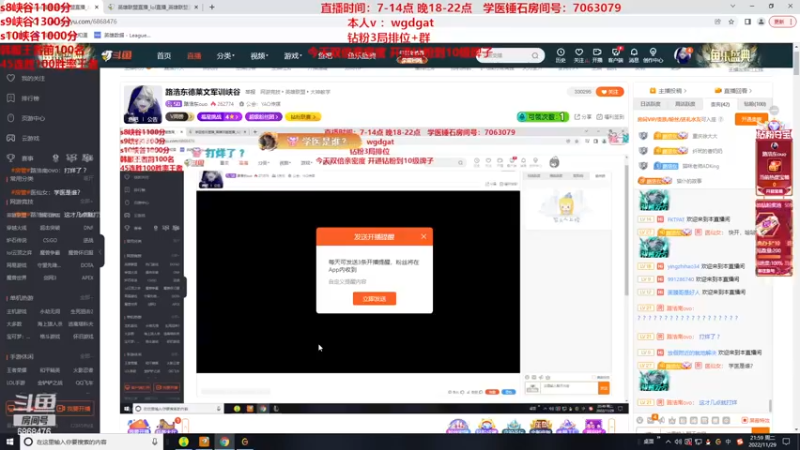
Task: Click DOTA in the sidebar game list
Action: click(x=87, y=265)
